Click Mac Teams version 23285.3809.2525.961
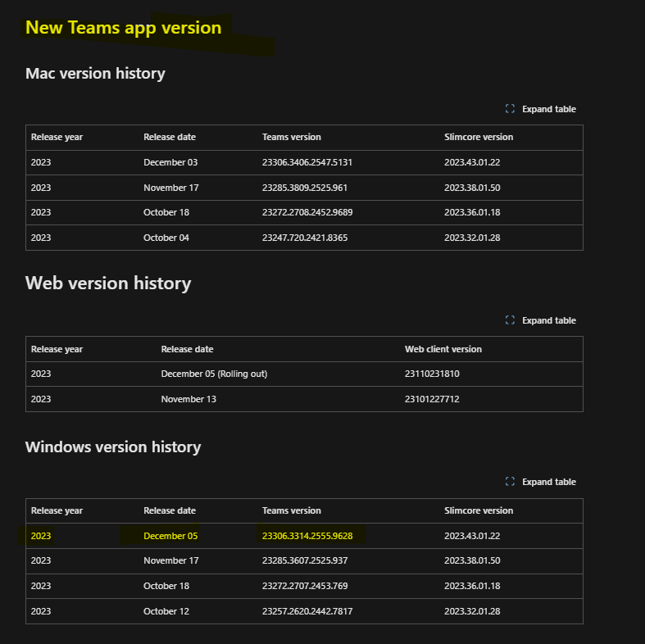This screenshot has height=644, width=645. (x=304, y=188)
